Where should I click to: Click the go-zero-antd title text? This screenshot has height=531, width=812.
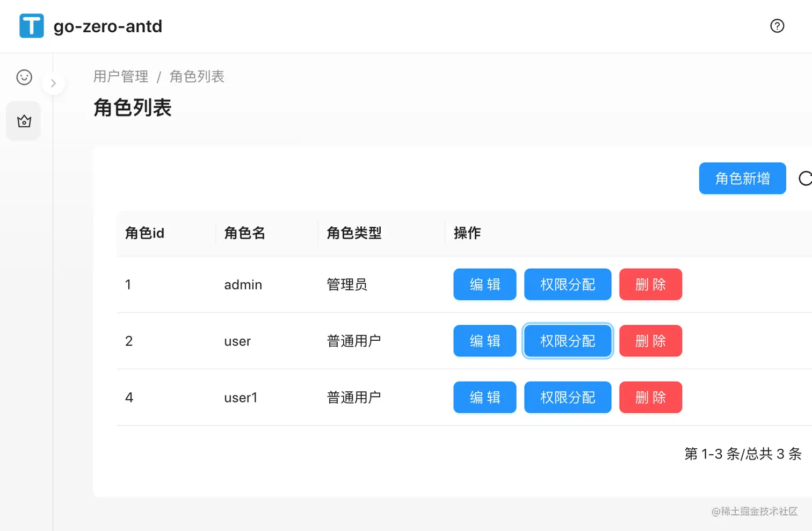(108, 26)
